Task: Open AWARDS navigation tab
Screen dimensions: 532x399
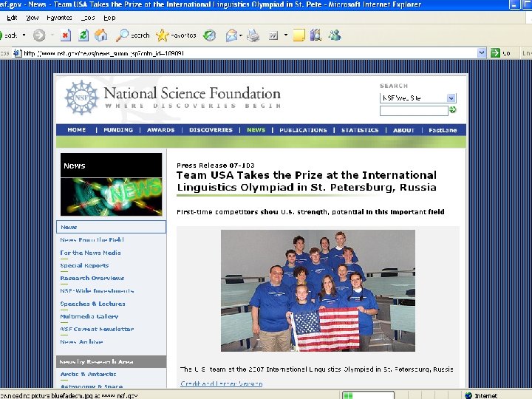Action: [x=161, y=130]
